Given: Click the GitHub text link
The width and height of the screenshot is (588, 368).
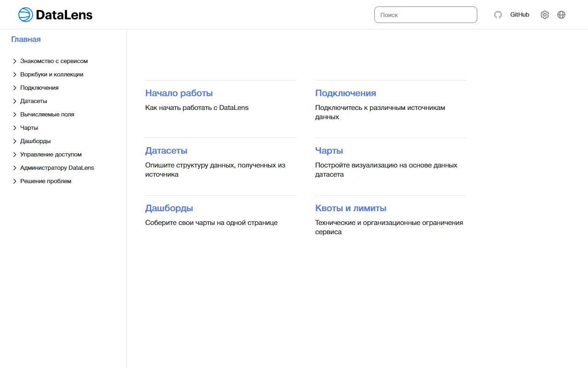Looking at the screenshot, I should (x=520, y=15).
